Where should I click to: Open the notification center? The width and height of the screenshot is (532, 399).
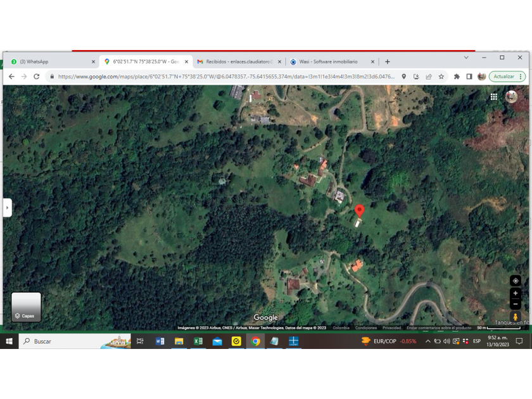pyautogui.click(x=519, y=341)
